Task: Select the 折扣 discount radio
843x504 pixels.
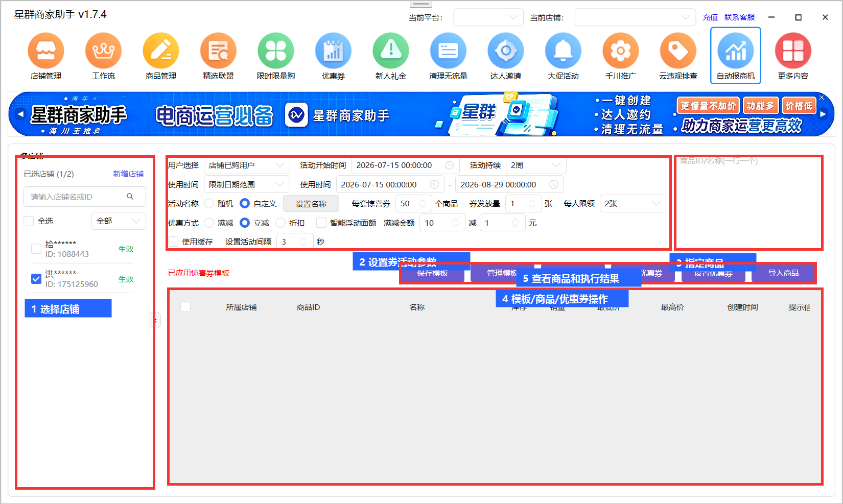Action: click(280, 223)
